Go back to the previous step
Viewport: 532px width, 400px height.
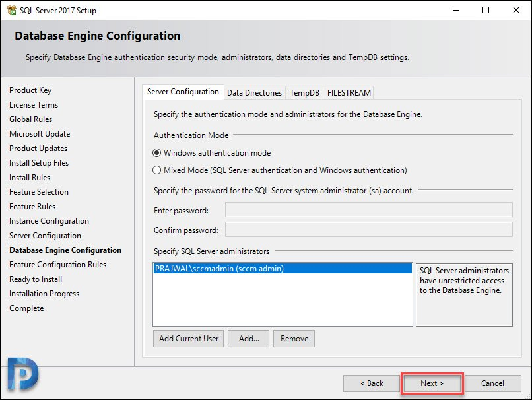372,383
